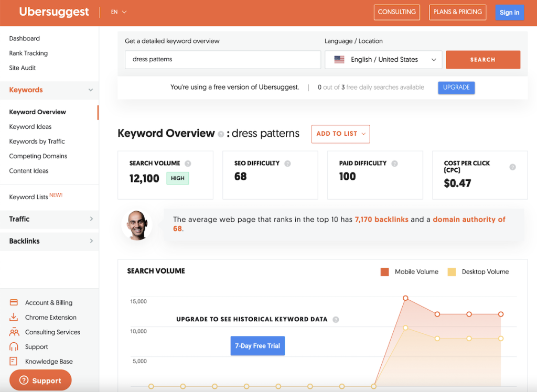
Task: Click the orange Search button
Action: (483, 60)
